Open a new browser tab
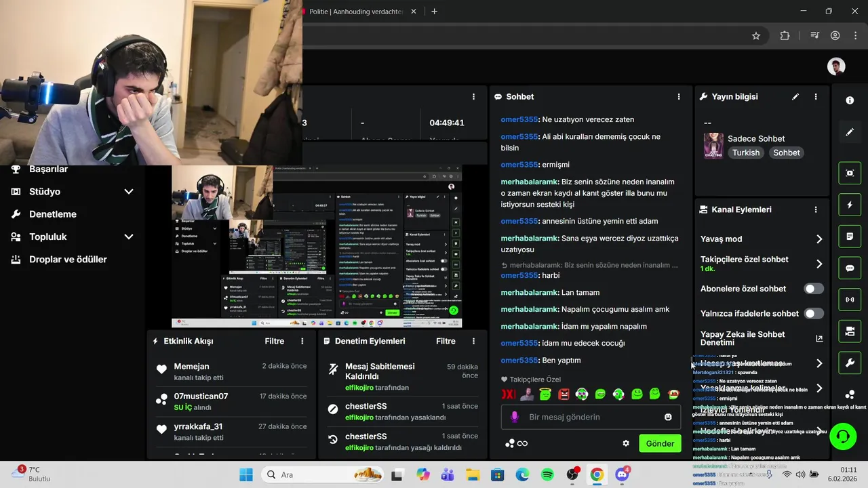 tap(435, 12)
